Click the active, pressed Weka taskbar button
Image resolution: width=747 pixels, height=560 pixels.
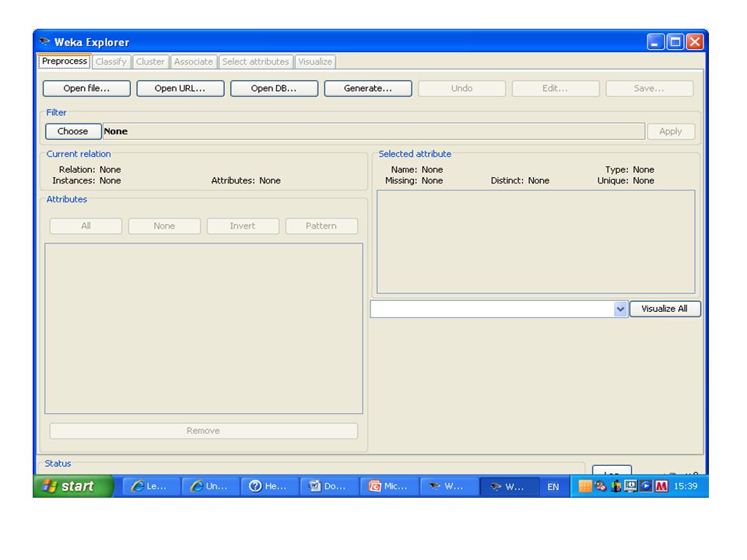(x=510, y=486)
